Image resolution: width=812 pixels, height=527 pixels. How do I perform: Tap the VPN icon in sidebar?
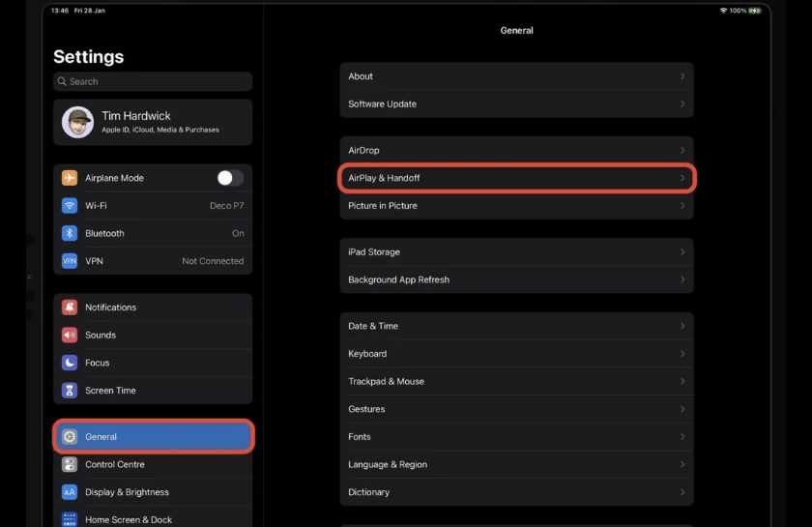(x=70, y=261)
